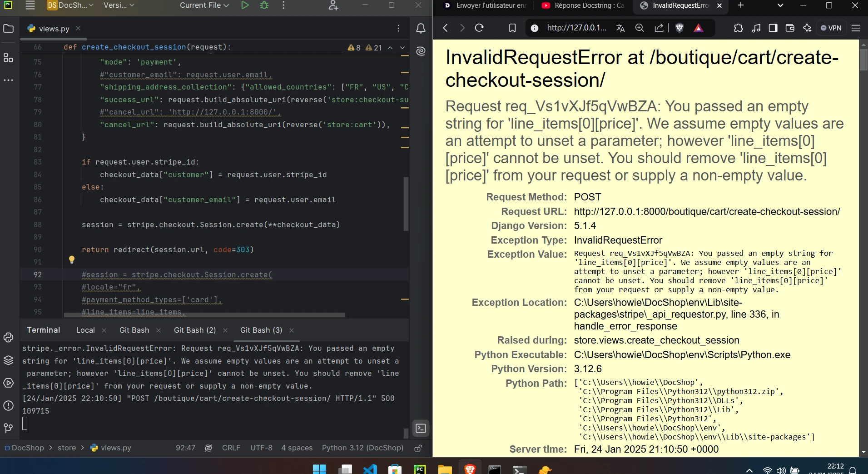This screenshot has height=474, width=868.
Task: Open the Version control dropdown
Action: [x=119, y=5]
